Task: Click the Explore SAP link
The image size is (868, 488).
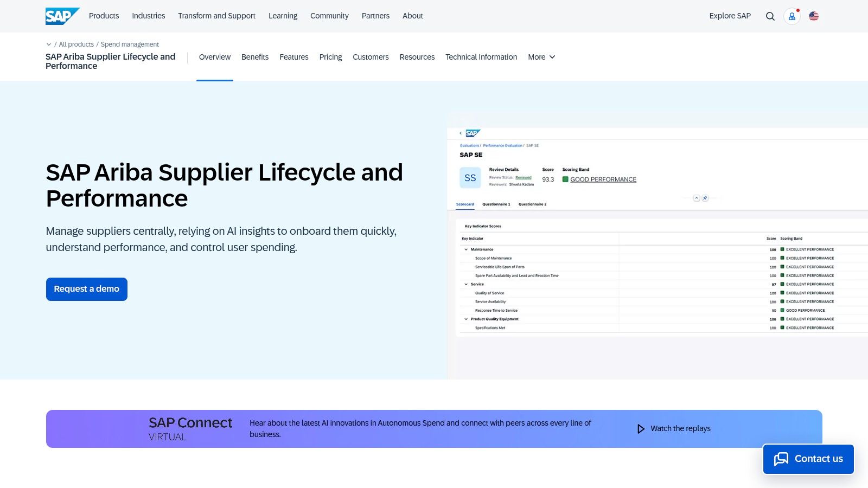Action: tap(730, 16)
